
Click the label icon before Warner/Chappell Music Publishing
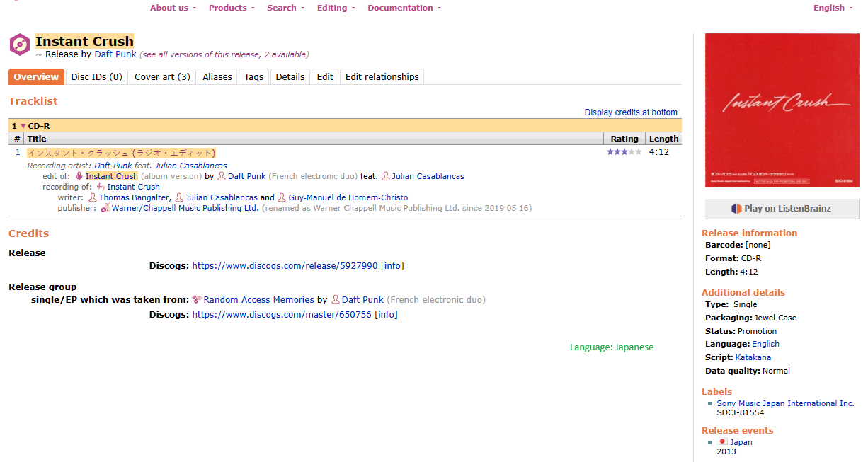[x=105, y=208]
